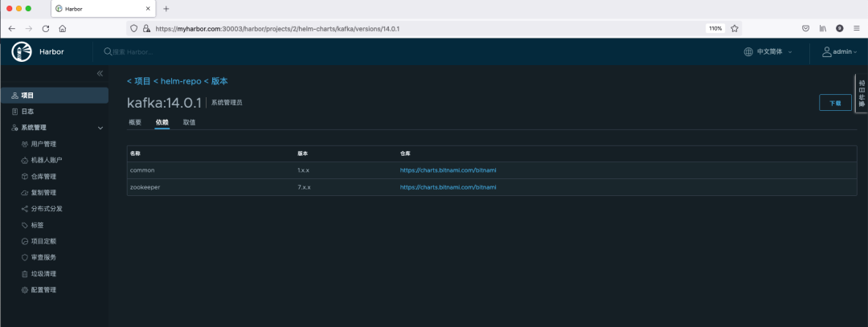
Task: Reset the 110% zoom level indicator
Action: [x=715, y=28]
